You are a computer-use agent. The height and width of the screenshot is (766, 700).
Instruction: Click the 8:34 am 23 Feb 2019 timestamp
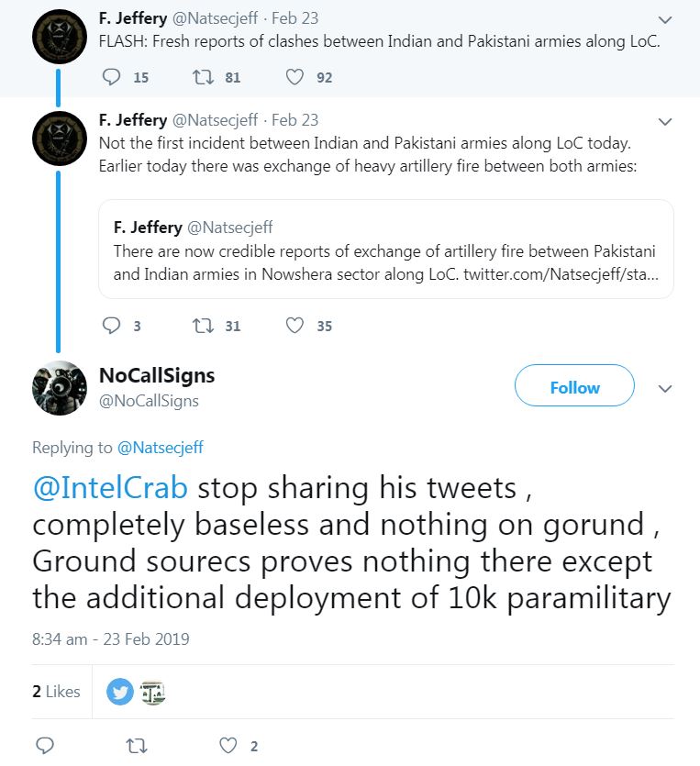(110, 638)
